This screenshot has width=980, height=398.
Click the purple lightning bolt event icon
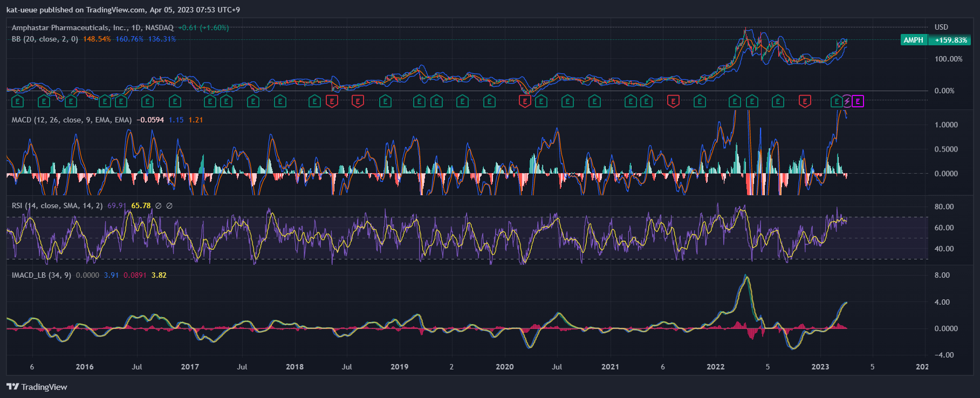[x=847, y=101]
